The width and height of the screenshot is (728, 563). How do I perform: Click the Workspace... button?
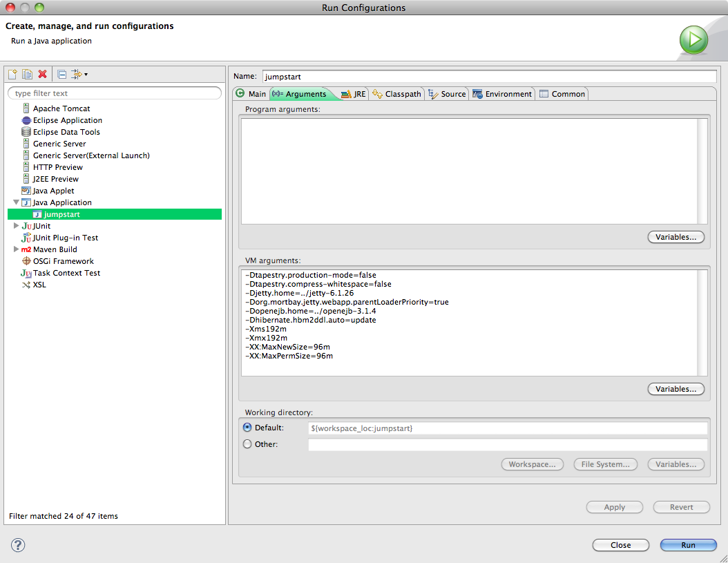click(x=532, y=464)
